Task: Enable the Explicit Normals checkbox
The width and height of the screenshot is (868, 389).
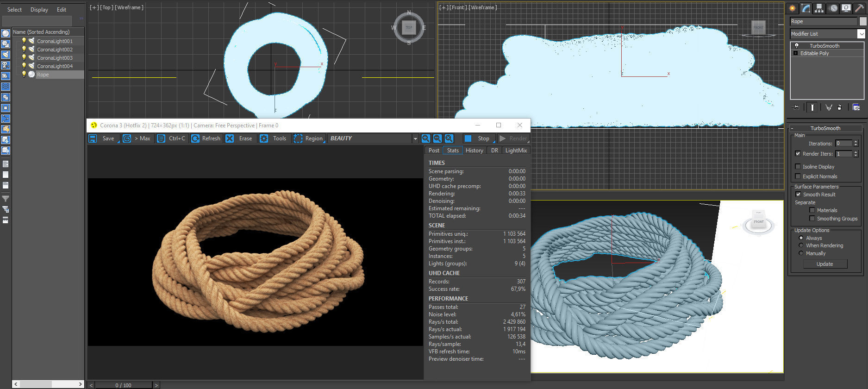Action: (798, 176)
